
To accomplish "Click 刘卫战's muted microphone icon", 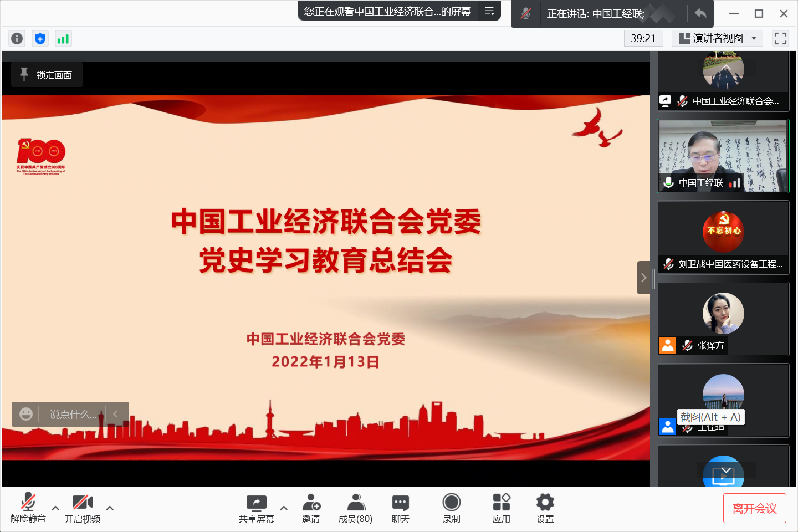I will coord(669,264).
